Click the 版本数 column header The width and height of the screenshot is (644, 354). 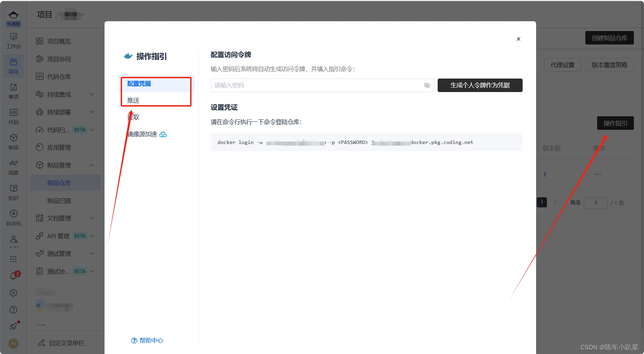click(552, 148)
